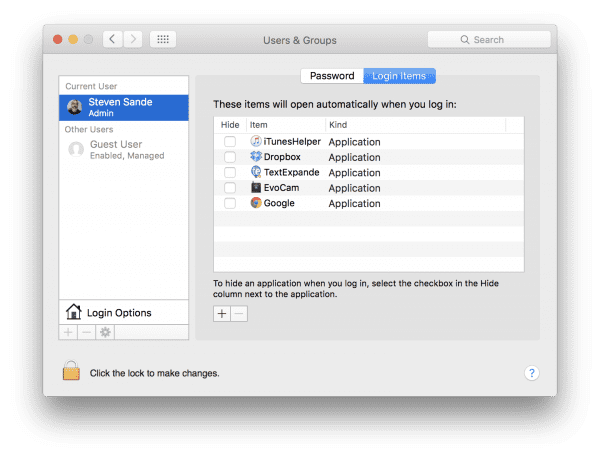This screenshot has width=600, height=458.
Task: Enable the Hide checkbox for Dropbox
Action: tap(230, 157)
